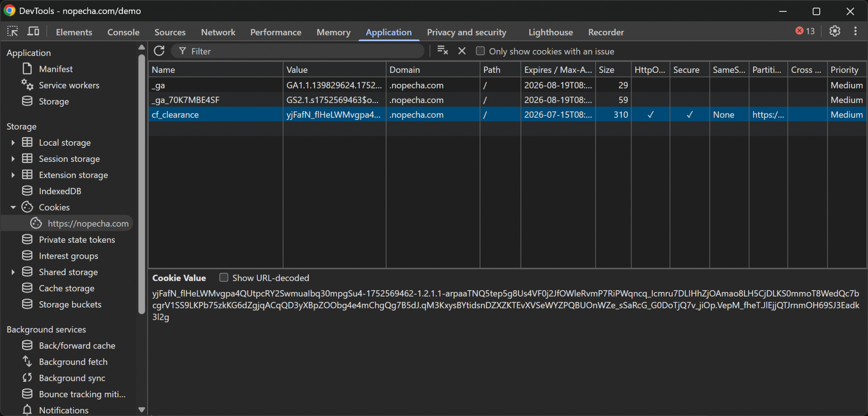The width and height of the screenshot is (868, 416).
Task: Enable Only show cookies with an issue
Action: [480, 51]
